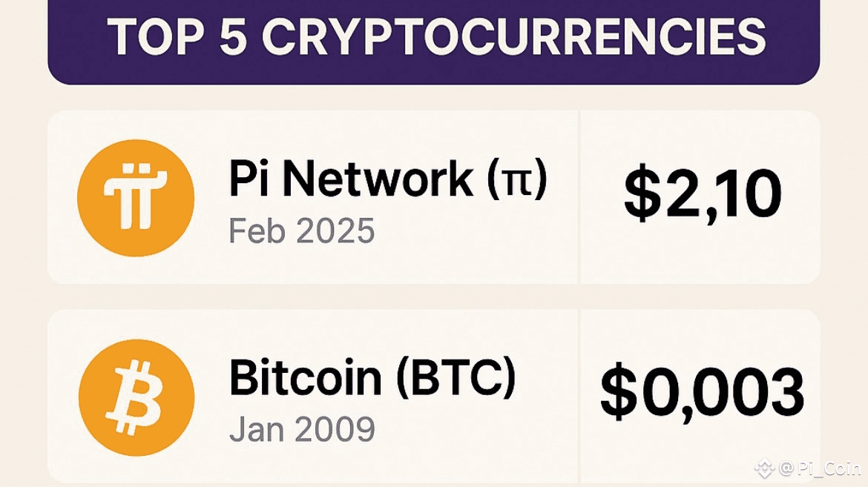Click the word CRYPTOCURRENCIES in the banner
This screenshot has height=487, width=868.
pyautogui.click(x=513, y=38)
